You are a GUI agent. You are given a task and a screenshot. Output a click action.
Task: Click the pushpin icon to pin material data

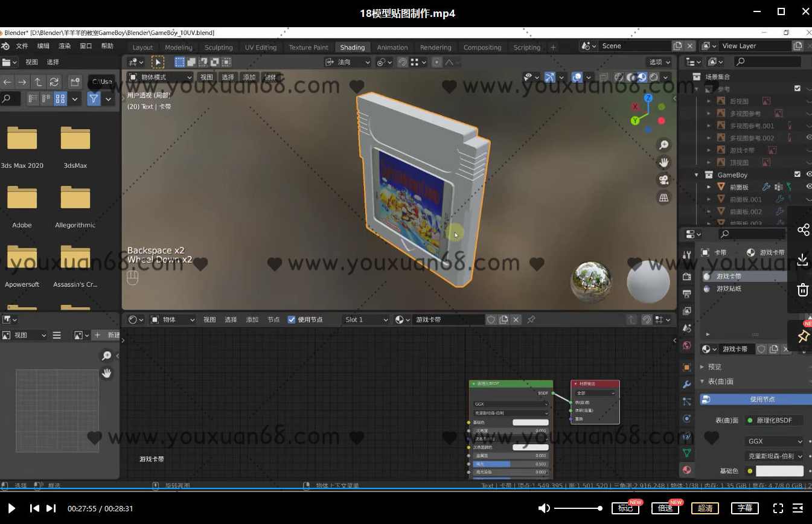[531, 319]
